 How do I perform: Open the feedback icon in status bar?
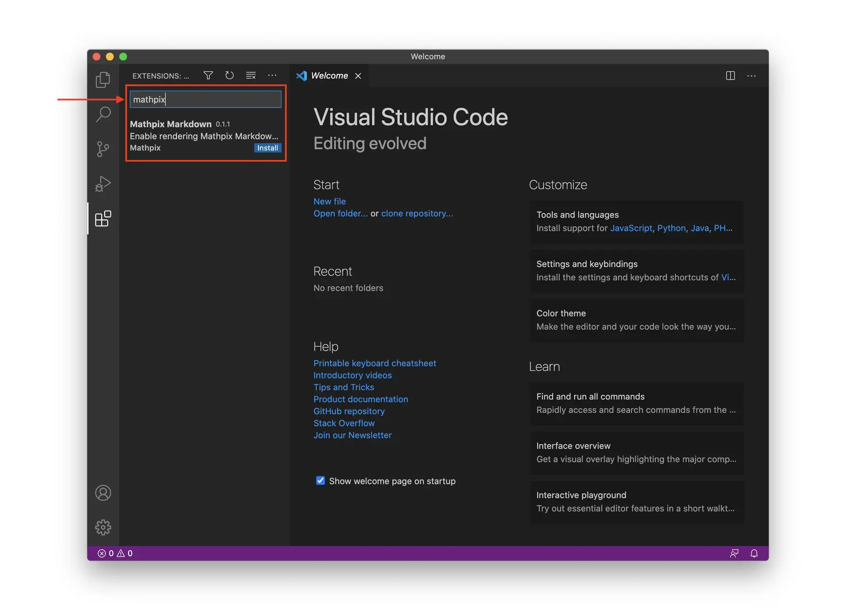(x=734, y=553)
